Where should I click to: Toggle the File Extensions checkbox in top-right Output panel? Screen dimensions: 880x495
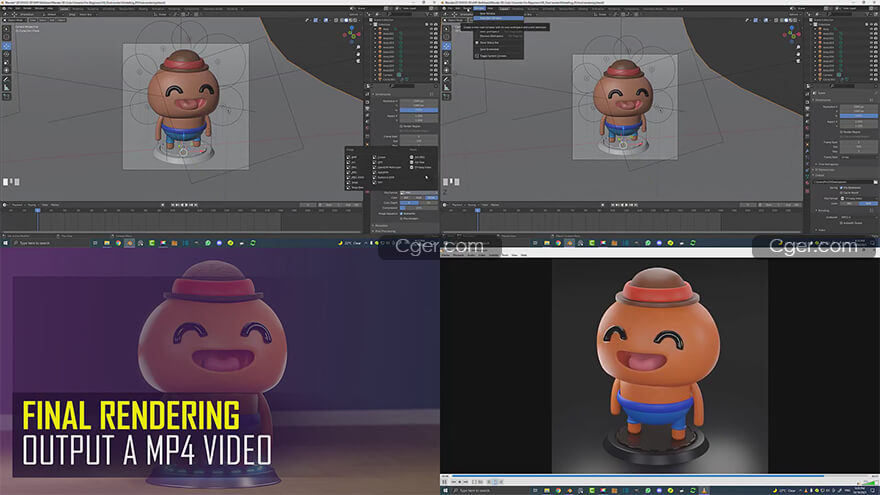(x=842, y=187)
